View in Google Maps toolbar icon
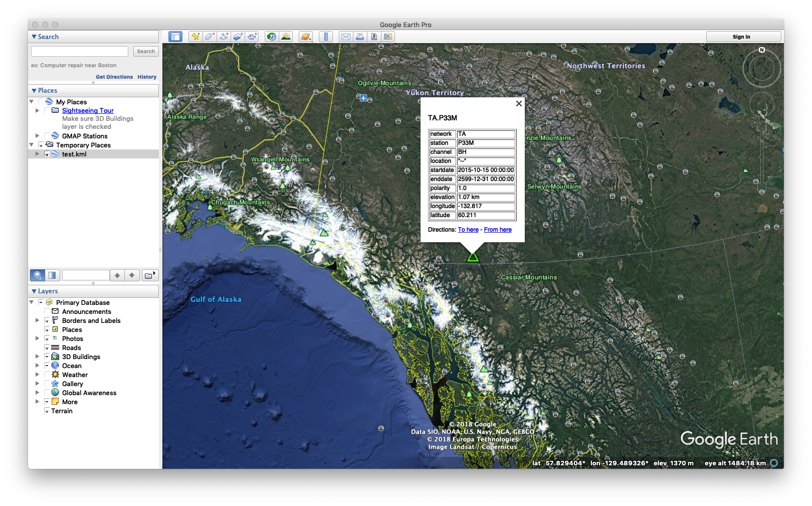 coord(388,37)
